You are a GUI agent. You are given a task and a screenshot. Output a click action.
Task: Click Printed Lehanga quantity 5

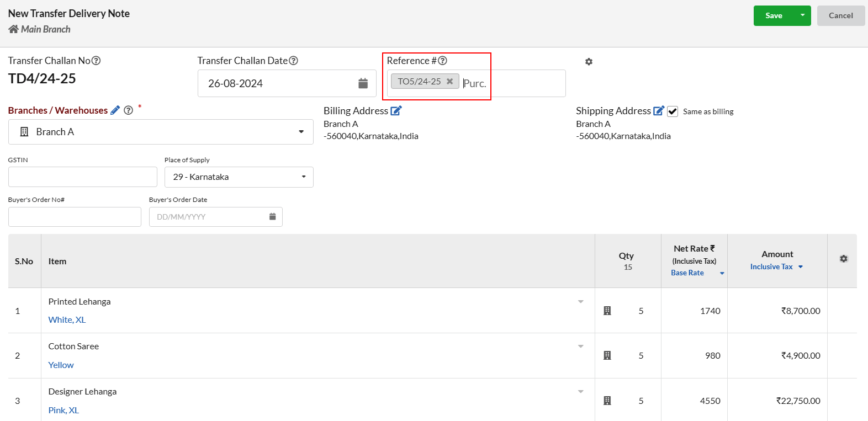(x=641, y=311)
